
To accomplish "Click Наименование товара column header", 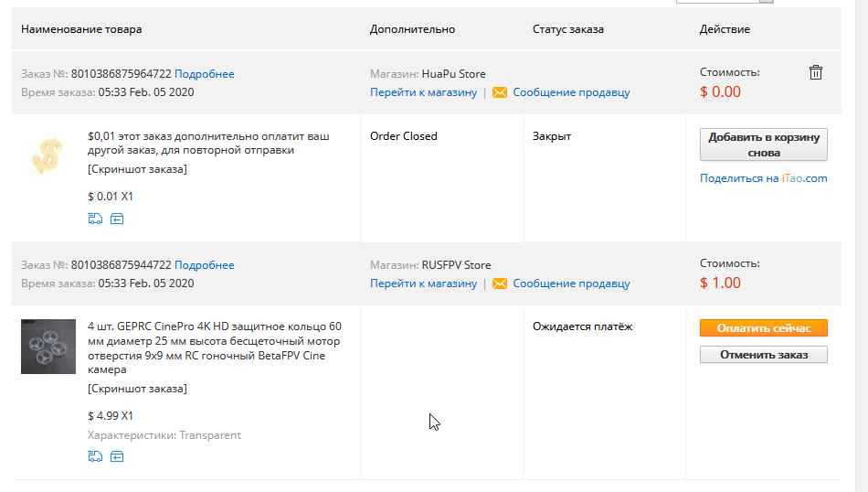I will 81,29.
